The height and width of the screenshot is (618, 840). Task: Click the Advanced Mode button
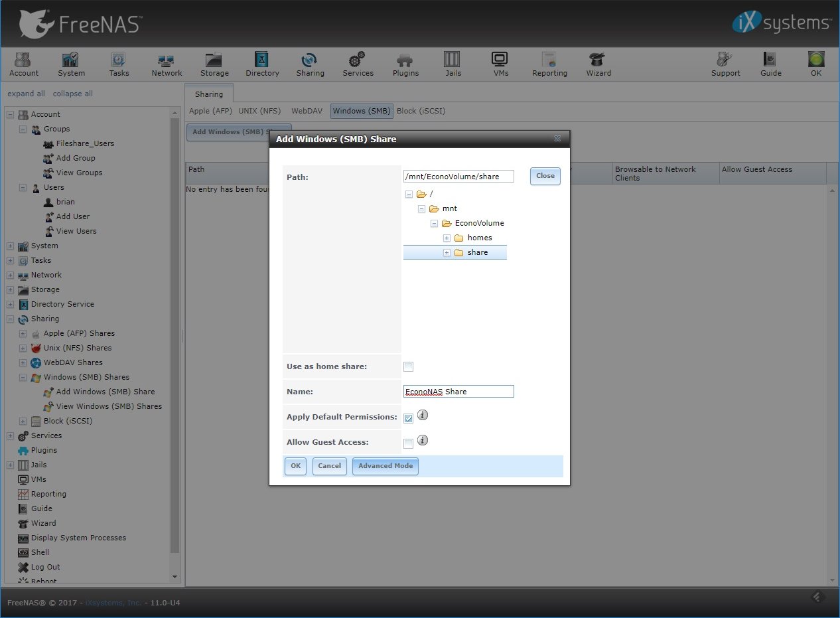[x=385, y=466]
